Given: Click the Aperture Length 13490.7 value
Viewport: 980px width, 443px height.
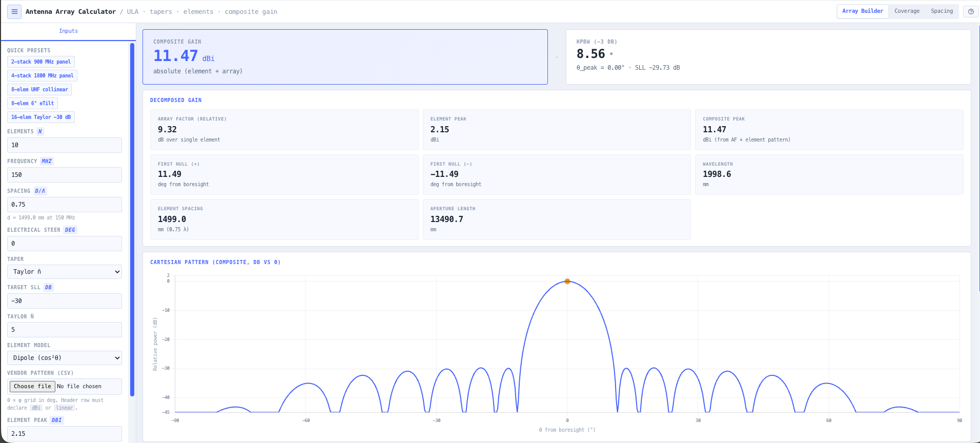Looking at the screenshot, I should point(447,219).
